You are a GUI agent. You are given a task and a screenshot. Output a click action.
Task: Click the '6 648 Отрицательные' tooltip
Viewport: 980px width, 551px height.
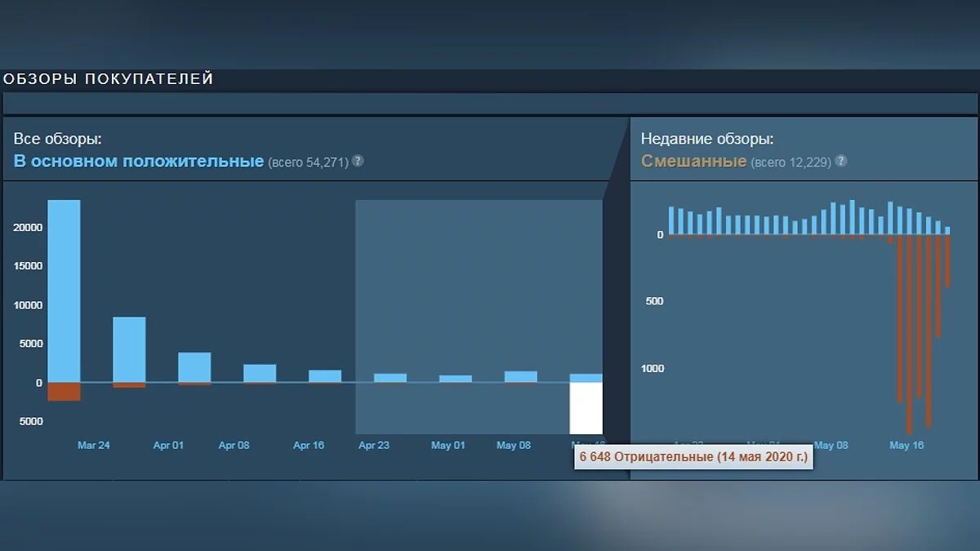693,457
